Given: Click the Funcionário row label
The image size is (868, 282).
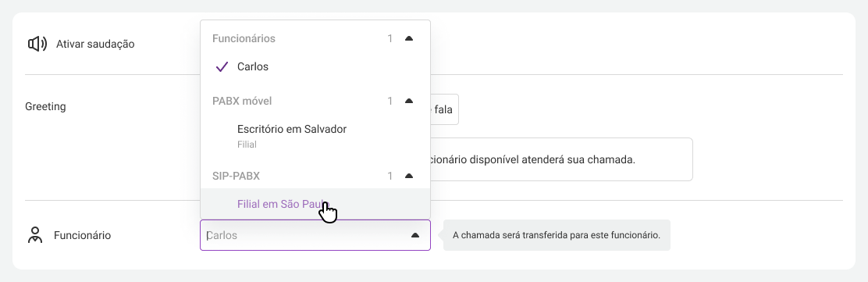Looking at the screenshot, I should [x=83, y=235].
